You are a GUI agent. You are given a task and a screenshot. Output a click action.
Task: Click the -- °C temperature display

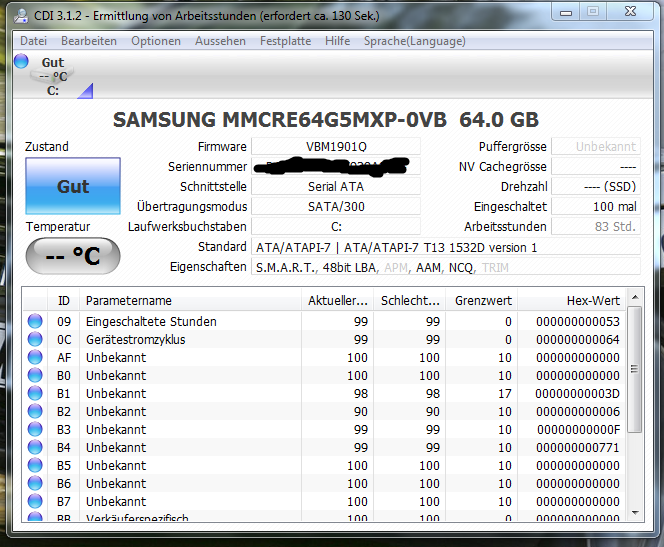point(73,255)
